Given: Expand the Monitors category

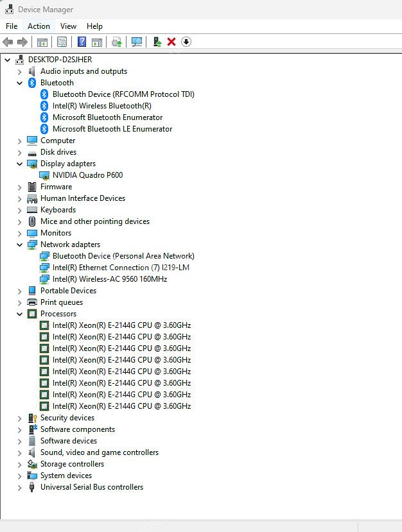Looking at the screenshot, I should [x=20, y=234].
